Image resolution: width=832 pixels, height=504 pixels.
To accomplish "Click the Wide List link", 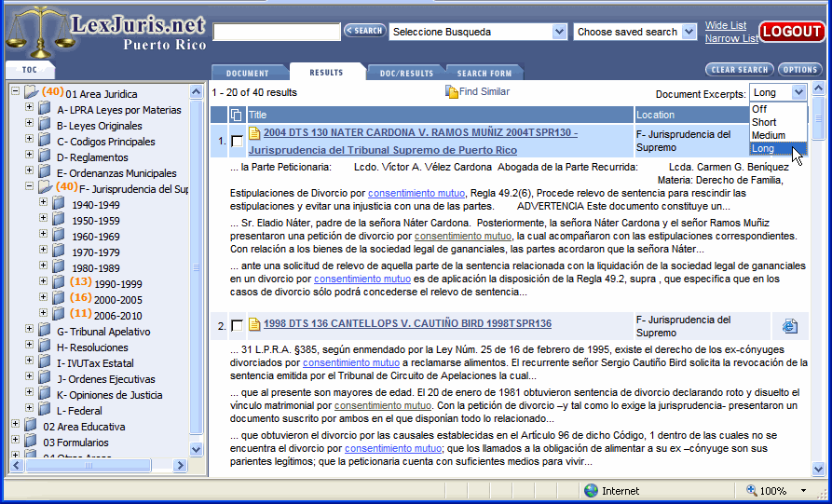I will pos(726,25).
